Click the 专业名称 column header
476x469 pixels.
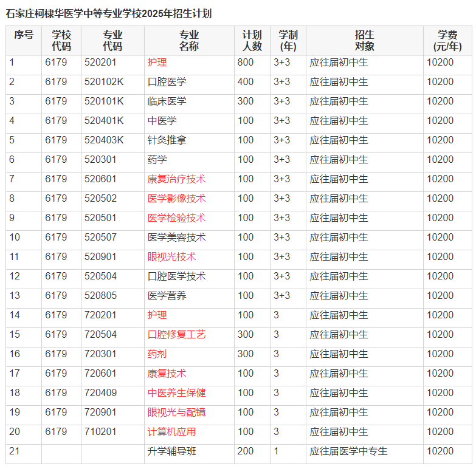click(x=189, y=41)
